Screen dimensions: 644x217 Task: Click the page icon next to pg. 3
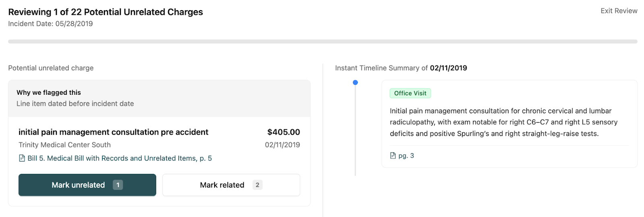click(x=393, y=156)
